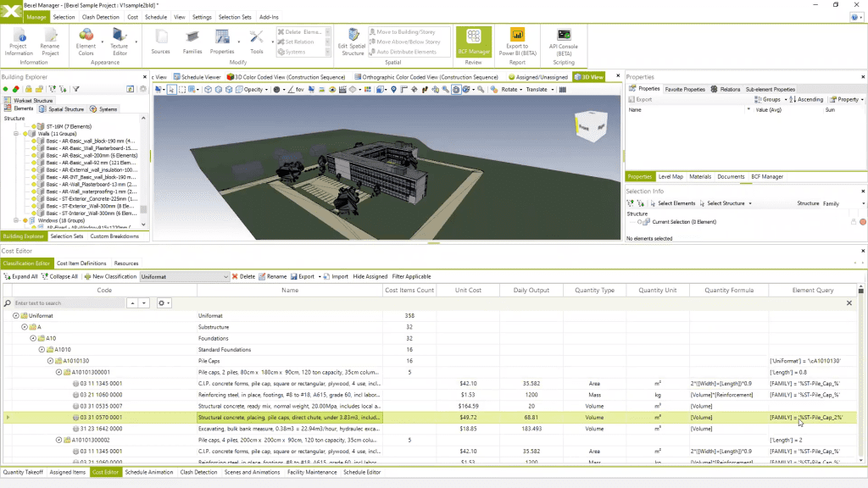Open Families tool
Viewport: 868px width, 488px height.
point(192,42)
